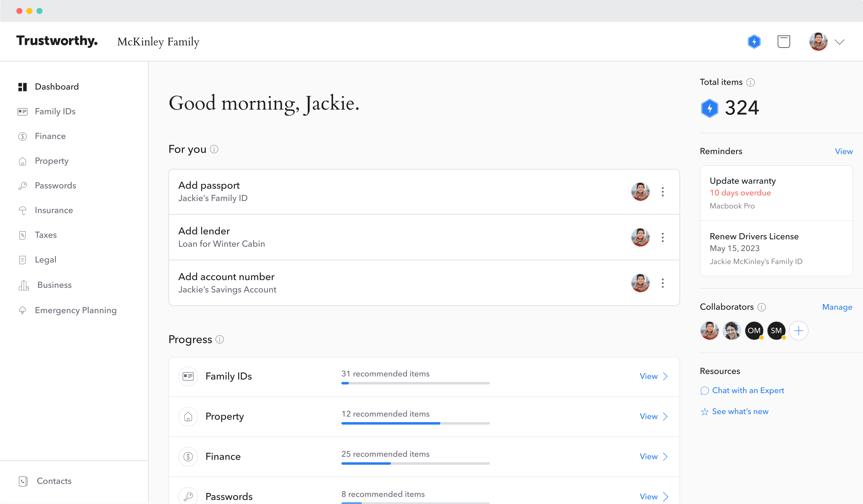
Task: Click the Emergency Planning sidebar icon
Action: coord(22,310)
